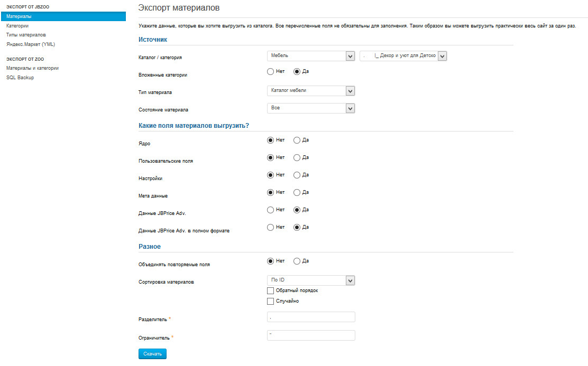Image resolution: width=588 pixels, height=366 pixels.
Task: Choose Нет for Данные JBPrice Adv.
Action: (x=271, y=210)
